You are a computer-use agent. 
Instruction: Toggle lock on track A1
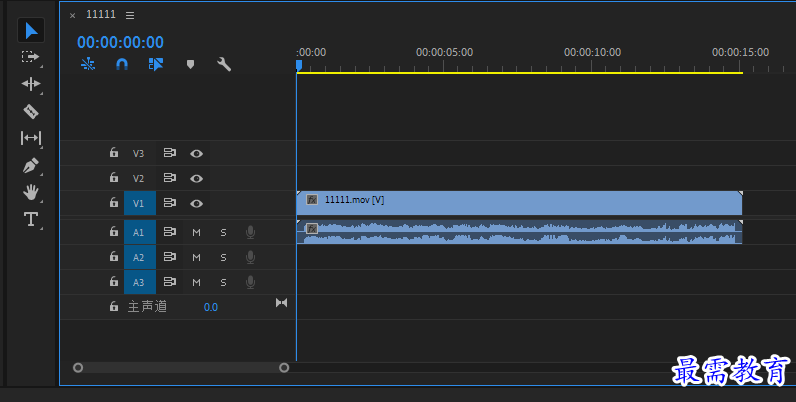114,231
